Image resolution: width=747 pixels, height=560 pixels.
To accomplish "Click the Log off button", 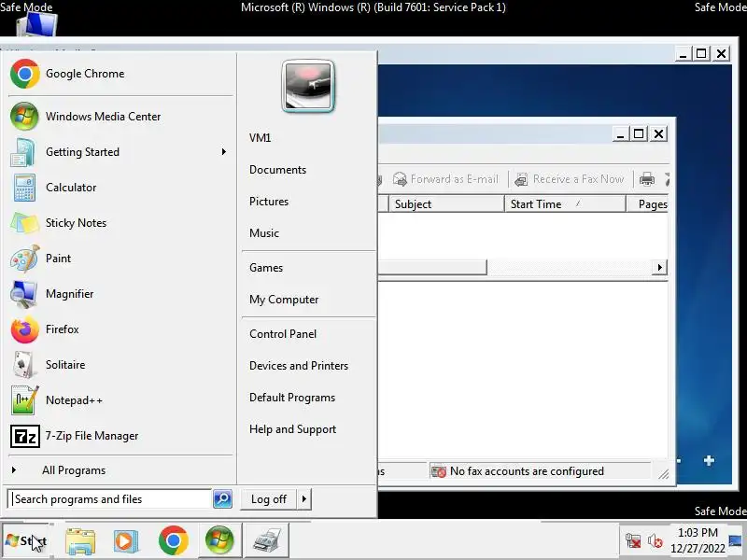I will click(269, 499).
